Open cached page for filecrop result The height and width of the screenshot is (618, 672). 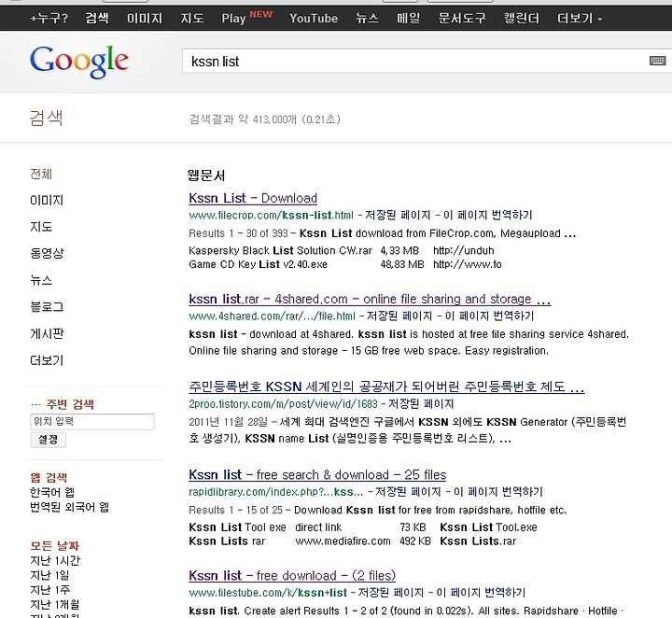pyautogui.click(x=398, y=215)
